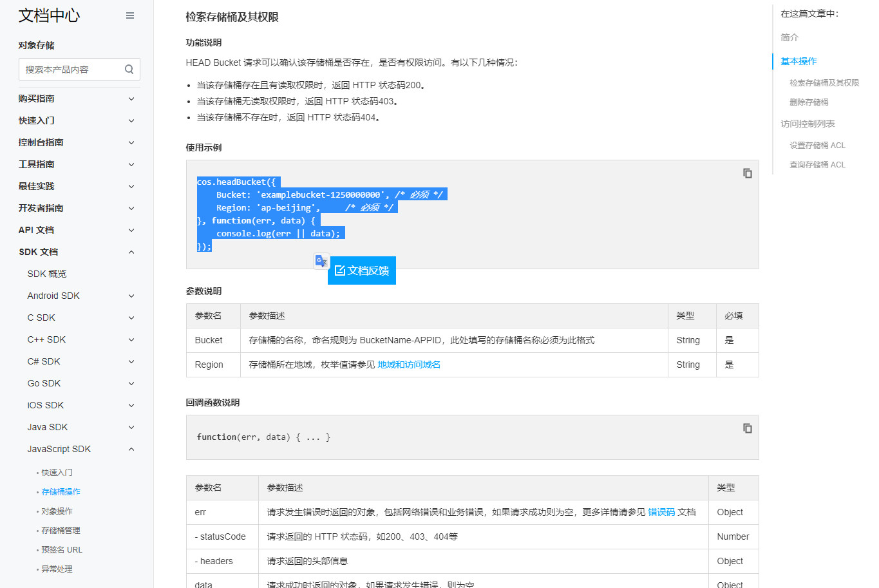
Task: Click the 回调函数说明 subheading
Action: (213, 403)
